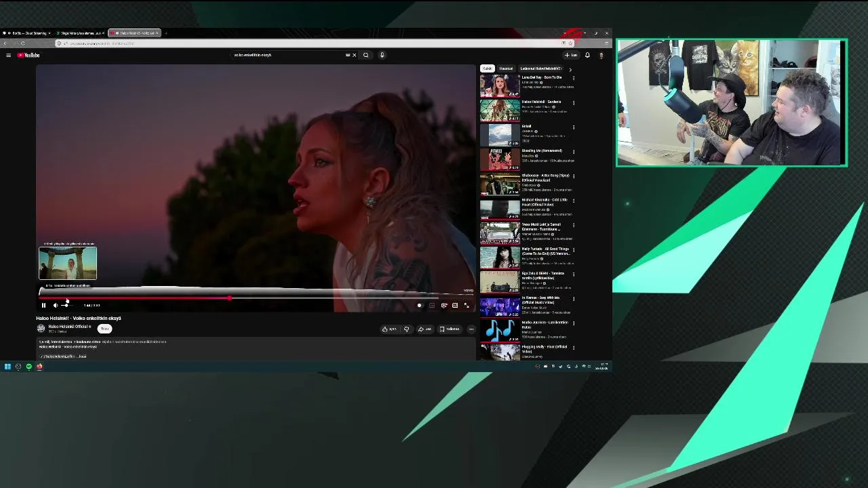Show more filter chips with arrow

coord(570,68)
